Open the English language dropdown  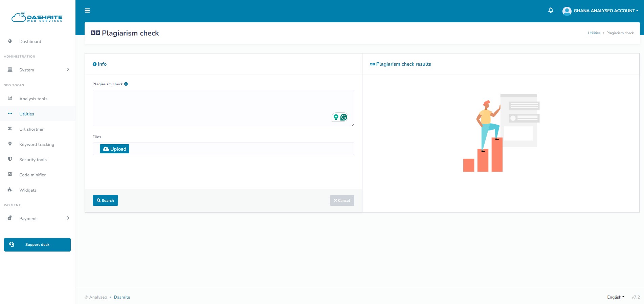(616, 297)
